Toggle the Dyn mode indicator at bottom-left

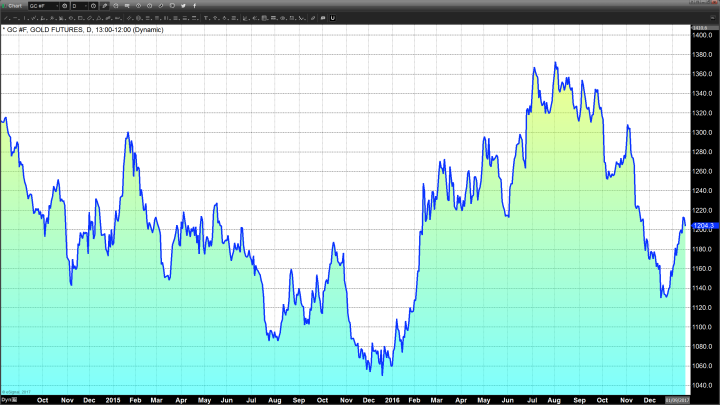5,399
